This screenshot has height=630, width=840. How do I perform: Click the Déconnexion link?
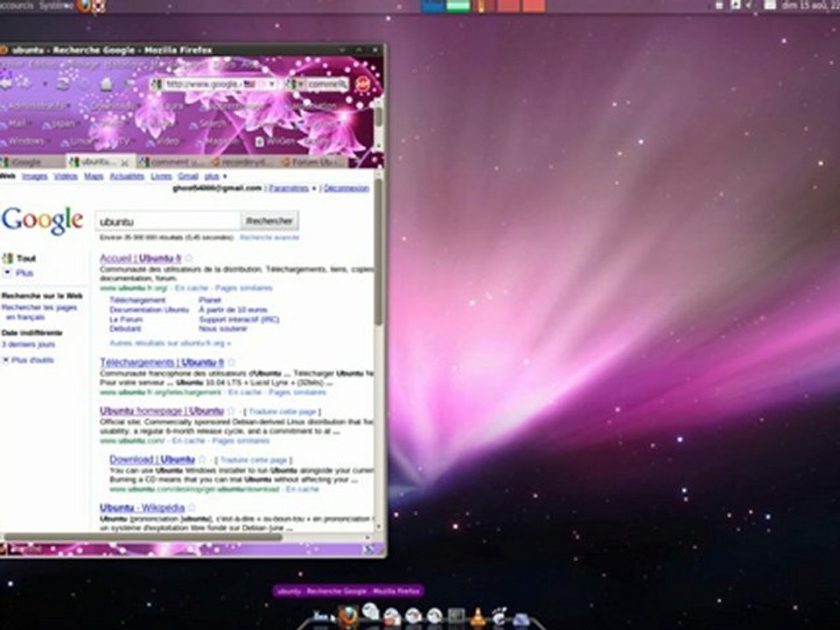click(x=346, y=188)
